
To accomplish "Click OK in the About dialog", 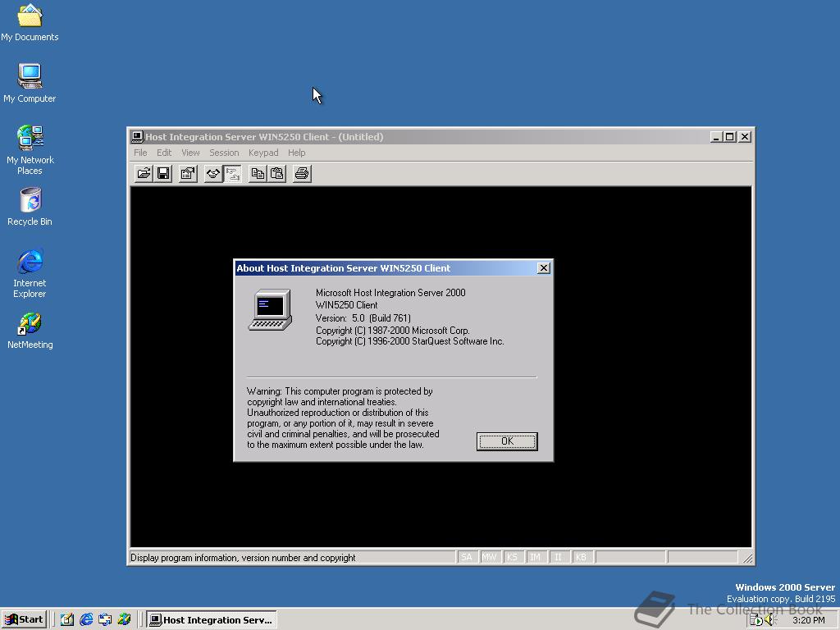I will pos(507,441).
